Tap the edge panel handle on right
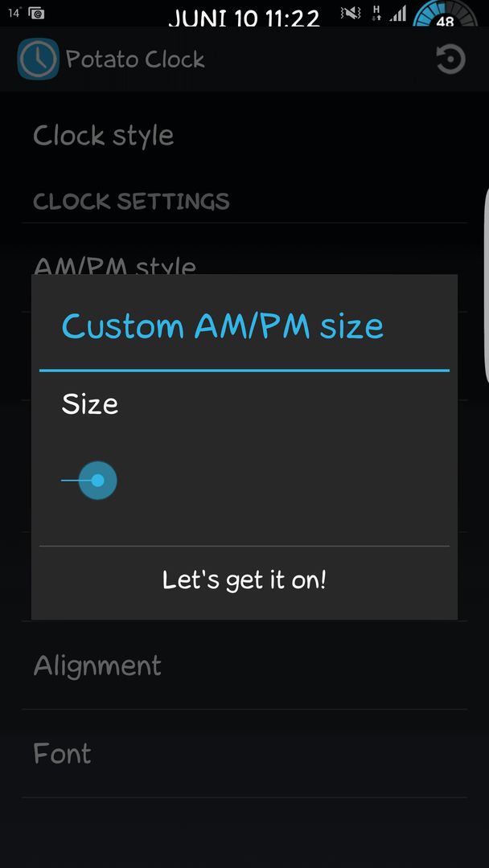This screenshot has height=868, width=489. (487, 285)
